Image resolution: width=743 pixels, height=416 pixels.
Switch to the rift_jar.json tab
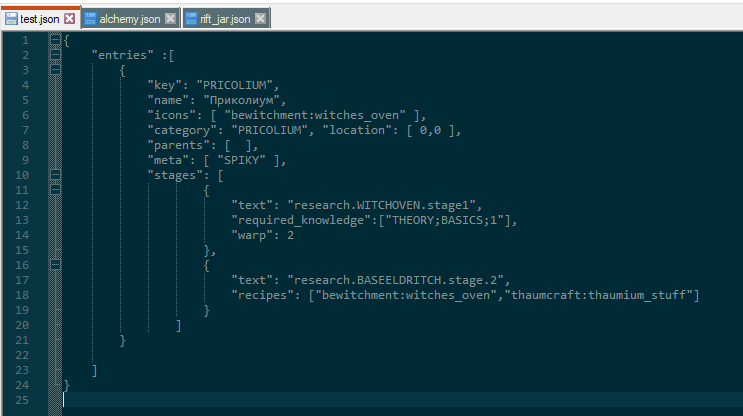(226, 19)
